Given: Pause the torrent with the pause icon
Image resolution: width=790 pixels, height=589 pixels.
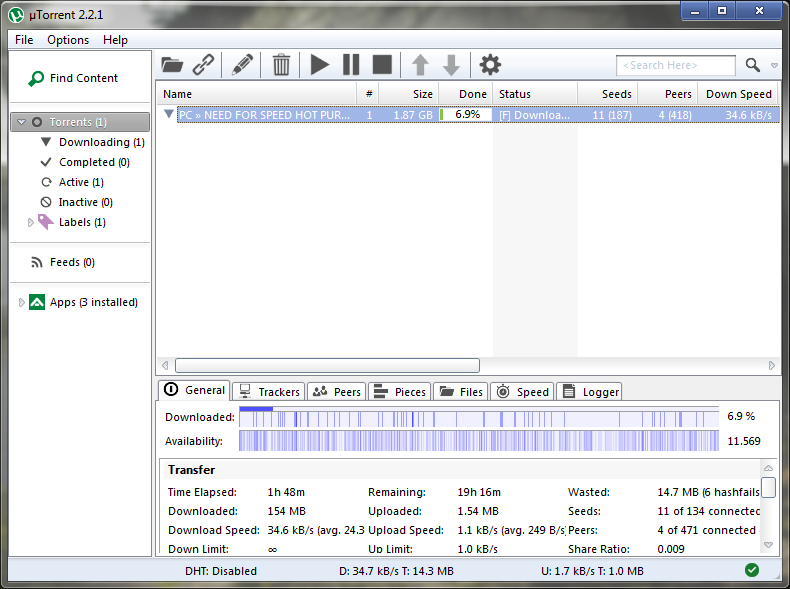Looking at the screenshot, I should [x=351, y=65].
